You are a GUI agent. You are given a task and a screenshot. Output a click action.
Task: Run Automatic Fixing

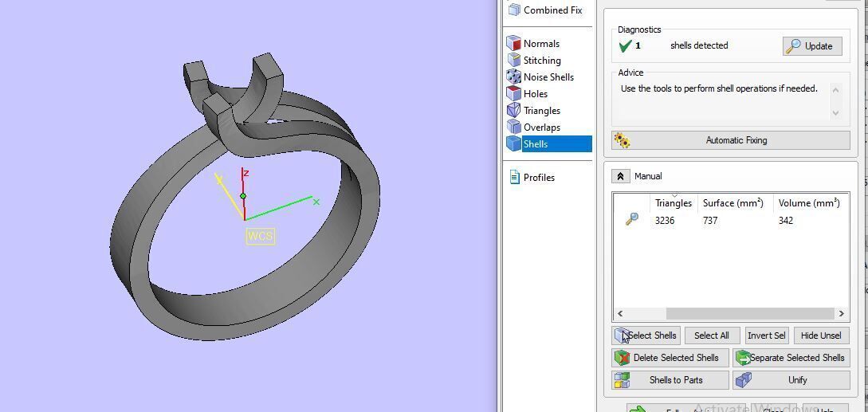pos(731,140)
